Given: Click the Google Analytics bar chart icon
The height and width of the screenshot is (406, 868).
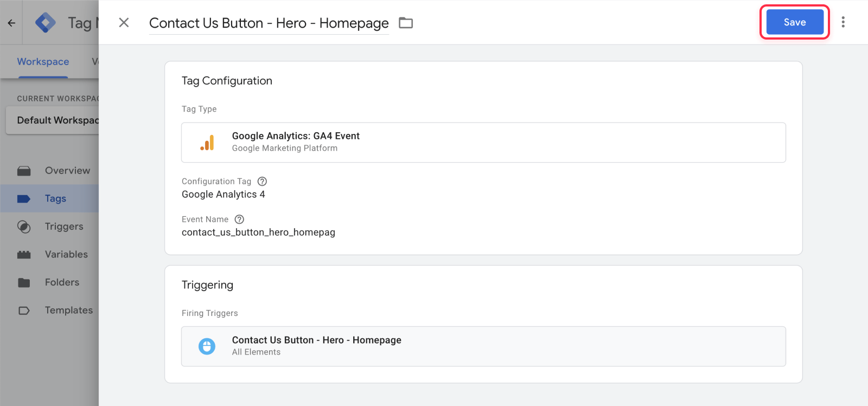Looking at the screenshot, I should click(x=207, y=143).
